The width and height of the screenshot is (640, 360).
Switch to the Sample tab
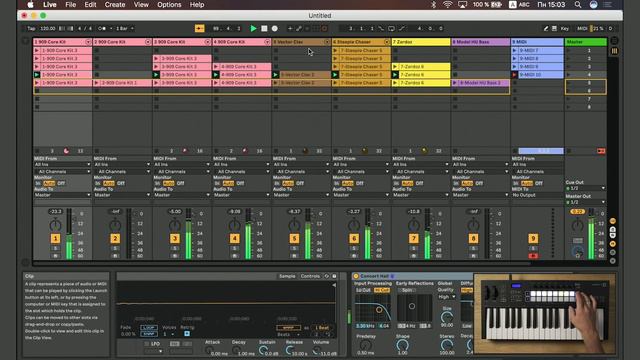[287, 276]
